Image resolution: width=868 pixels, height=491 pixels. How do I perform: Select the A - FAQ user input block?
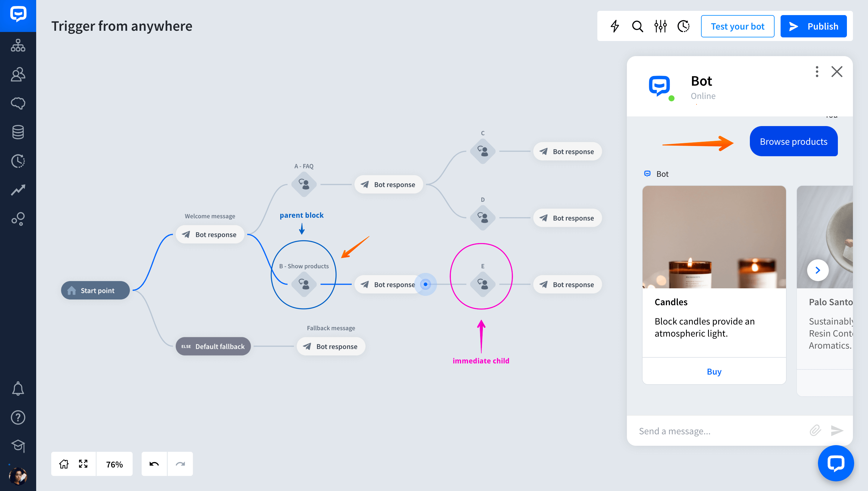click(x=303, y=185)
